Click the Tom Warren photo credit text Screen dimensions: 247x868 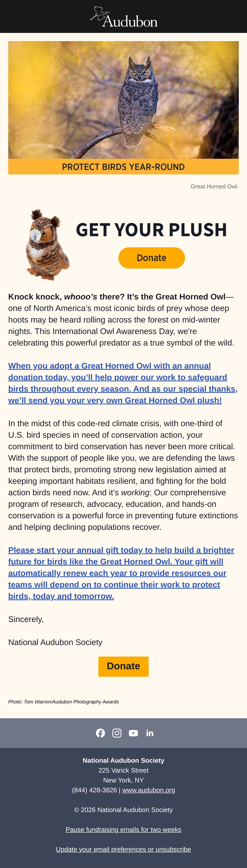pyautogui.click(x=64, y=702)
